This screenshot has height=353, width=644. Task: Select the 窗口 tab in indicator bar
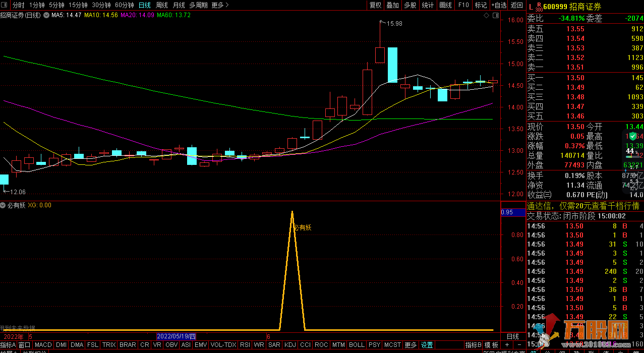click(24, 345)
